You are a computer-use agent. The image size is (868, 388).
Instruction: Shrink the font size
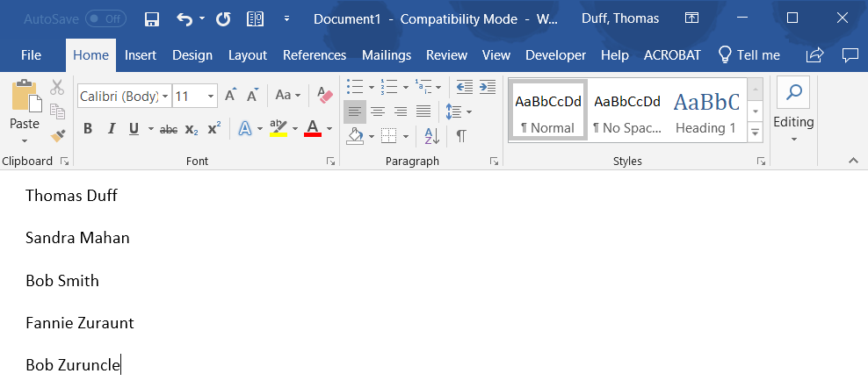pos(252,95)
